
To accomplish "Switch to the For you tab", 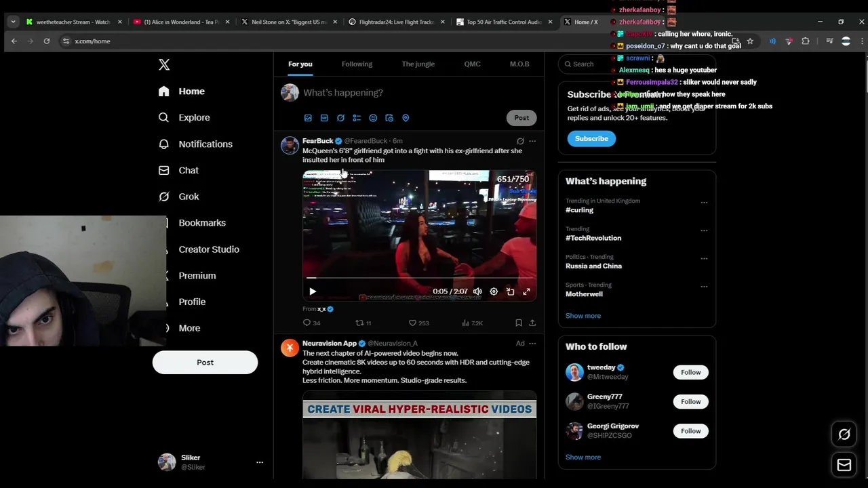I will click(x=300, y=64).
